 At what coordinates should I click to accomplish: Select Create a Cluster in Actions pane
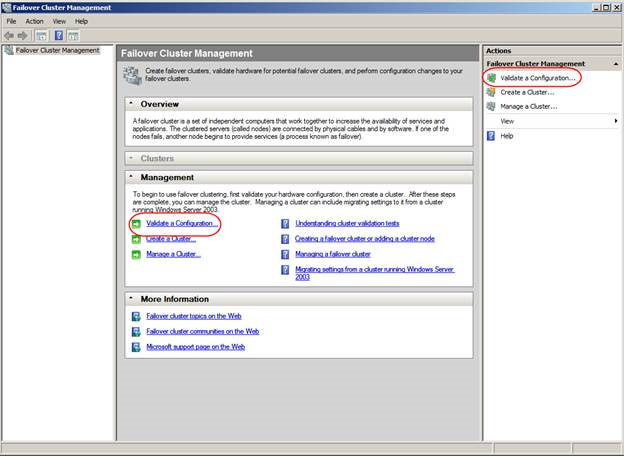click(527, 92)
